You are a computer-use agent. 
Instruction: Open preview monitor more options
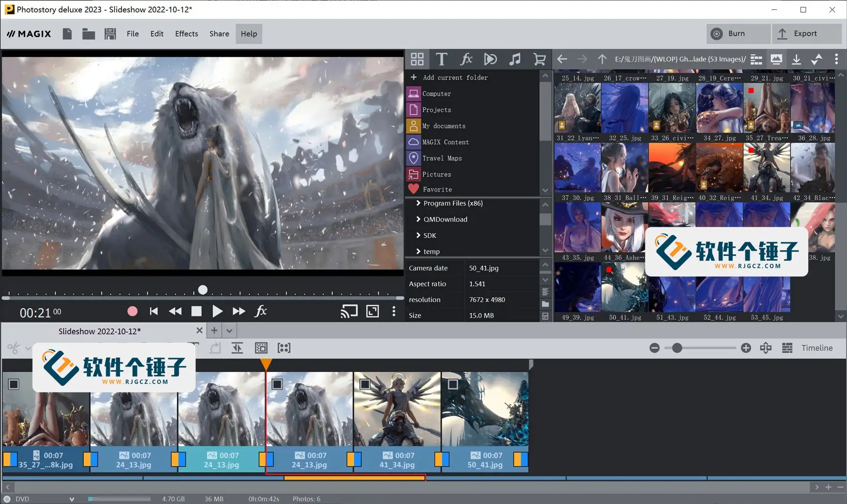(x=394, y=311)
